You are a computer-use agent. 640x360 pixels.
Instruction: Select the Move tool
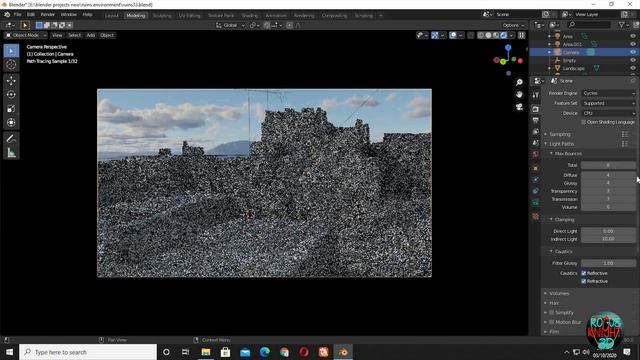(11, 80)
